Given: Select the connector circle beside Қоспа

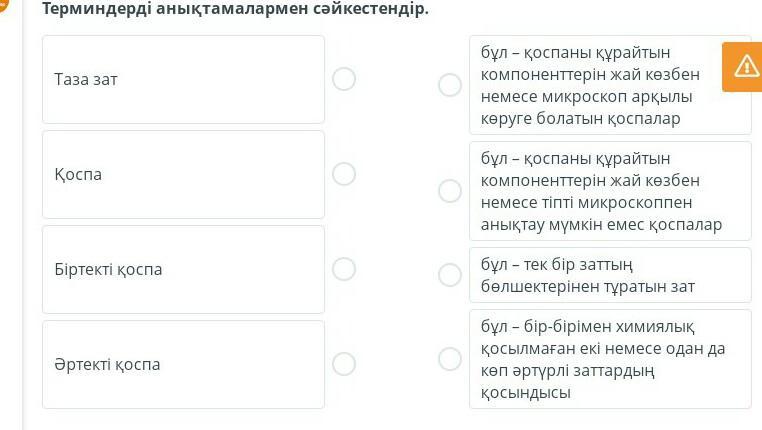Looking at the screenshot, I should point(344,174).
